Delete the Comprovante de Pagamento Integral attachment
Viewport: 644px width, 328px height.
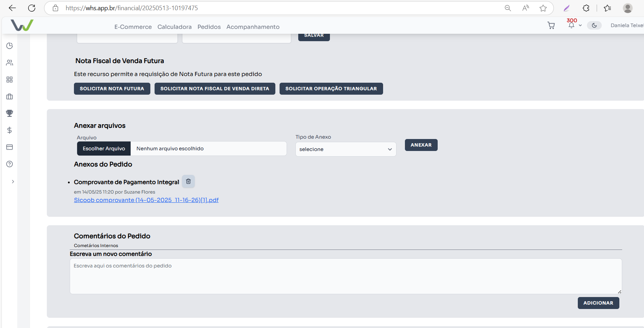tap(188, 182)
